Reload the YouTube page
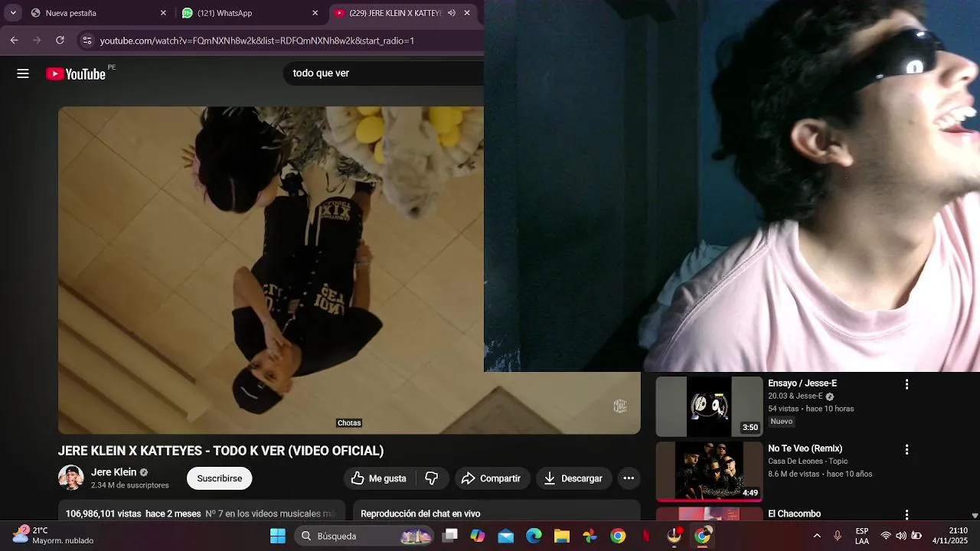This screenshot has width=980, height=551. (60, 40)
